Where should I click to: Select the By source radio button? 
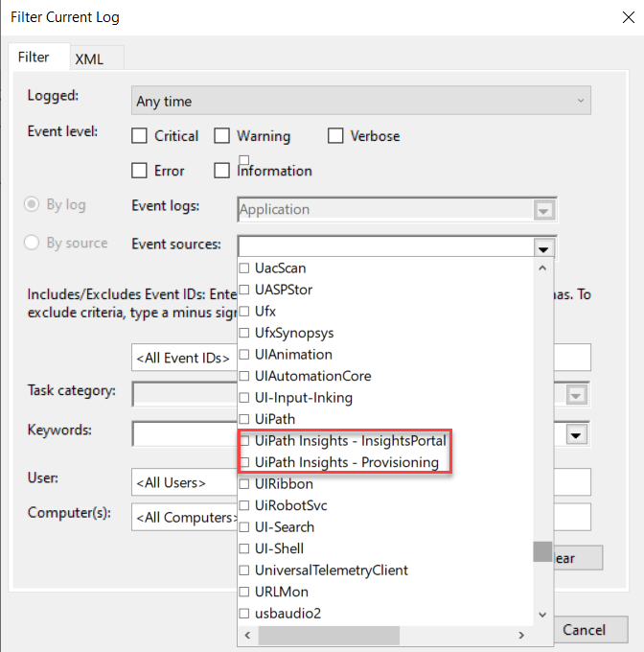[32, 243]
